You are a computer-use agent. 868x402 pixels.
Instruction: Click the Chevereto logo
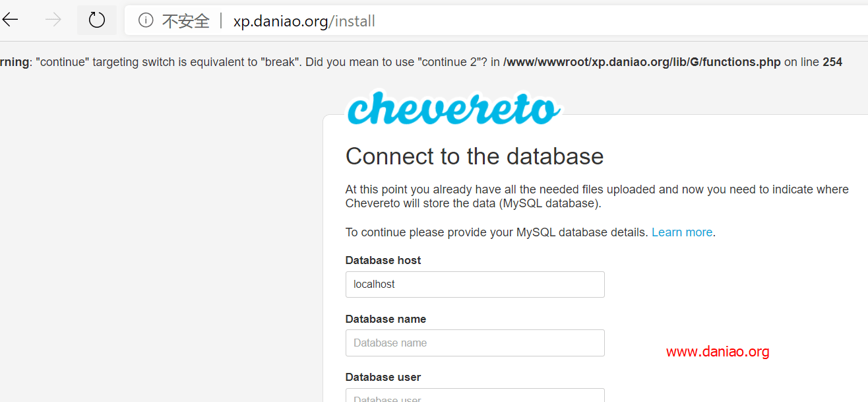click(454, 108)
